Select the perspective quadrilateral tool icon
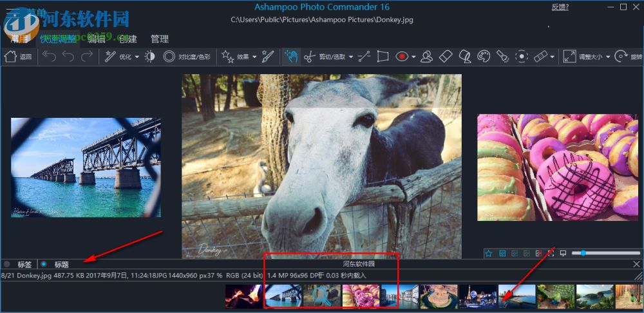644x313 pixels. pyautogui.click(x=383, y=57)
